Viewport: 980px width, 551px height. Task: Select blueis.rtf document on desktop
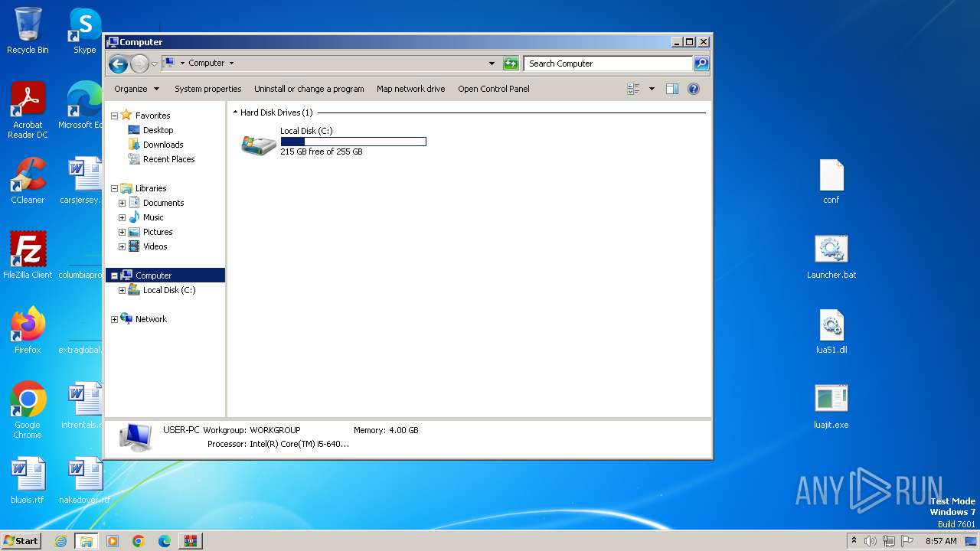click(x=28, y=481)
